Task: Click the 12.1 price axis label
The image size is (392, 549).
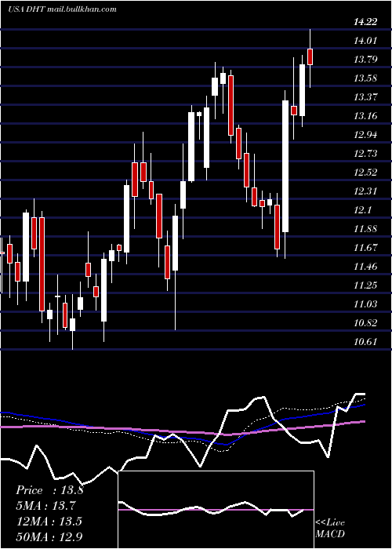Action: pos(362,210)
